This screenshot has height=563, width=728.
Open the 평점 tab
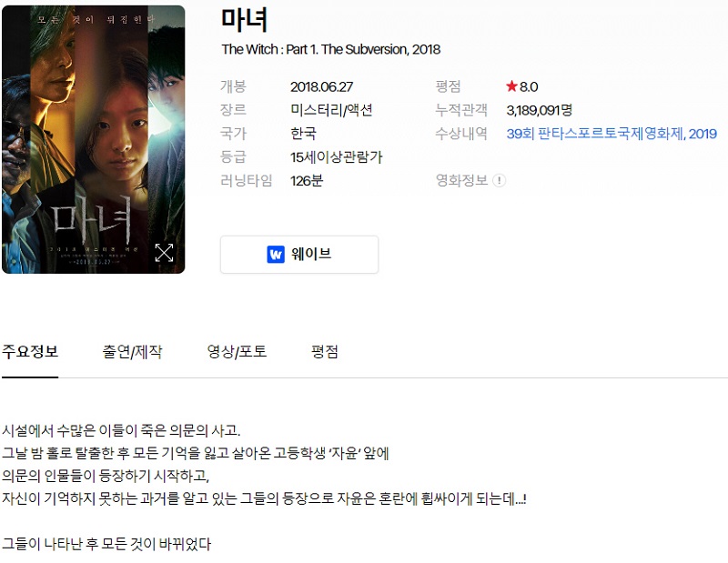click(x=325, y=351)
